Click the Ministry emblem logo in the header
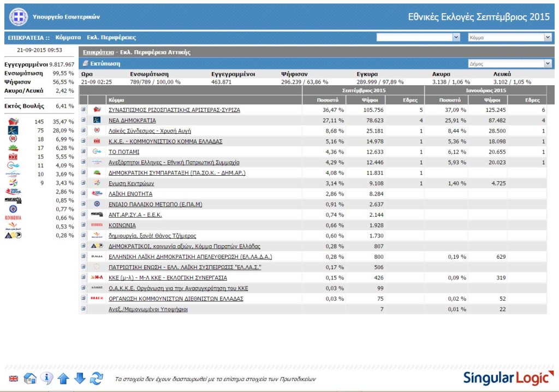This screenshot has width=559, height=392. pos(19,16)
